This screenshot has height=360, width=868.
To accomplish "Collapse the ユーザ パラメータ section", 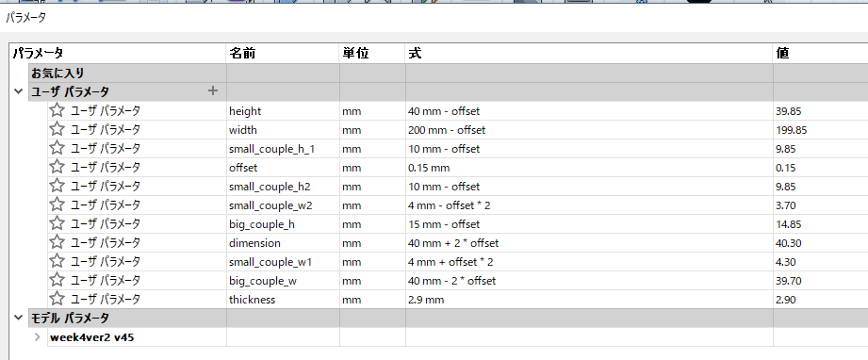I will click(19, 92).
